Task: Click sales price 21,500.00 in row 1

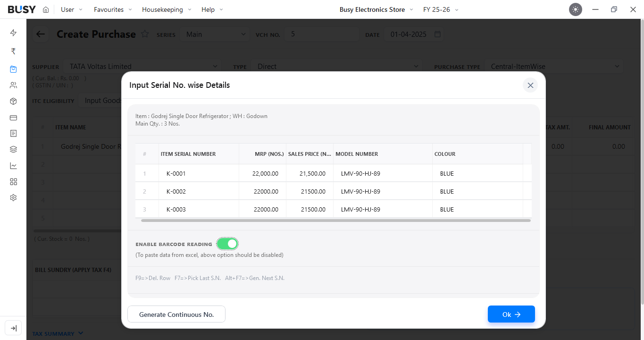Action: pyautogui.click(x=309, y=173)
